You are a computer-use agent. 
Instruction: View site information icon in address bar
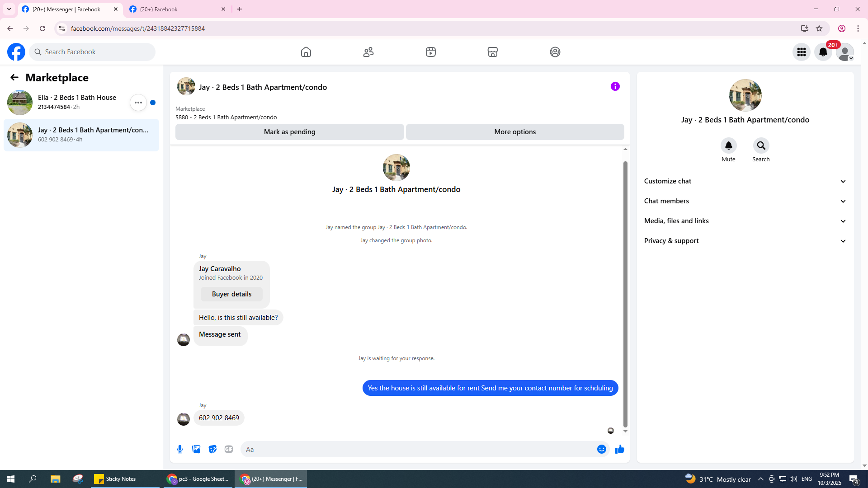(62, 28)
